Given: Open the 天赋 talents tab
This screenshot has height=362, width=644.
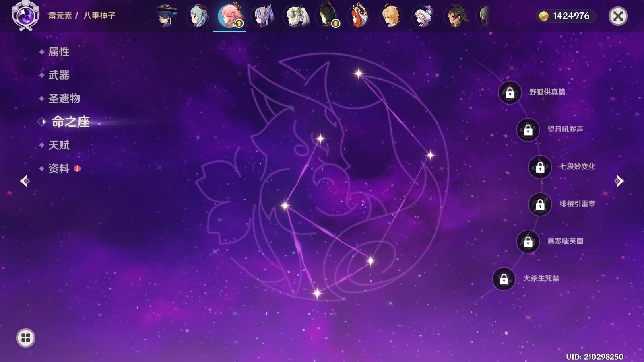Looking at the screenshot, I should click(59, 145).
